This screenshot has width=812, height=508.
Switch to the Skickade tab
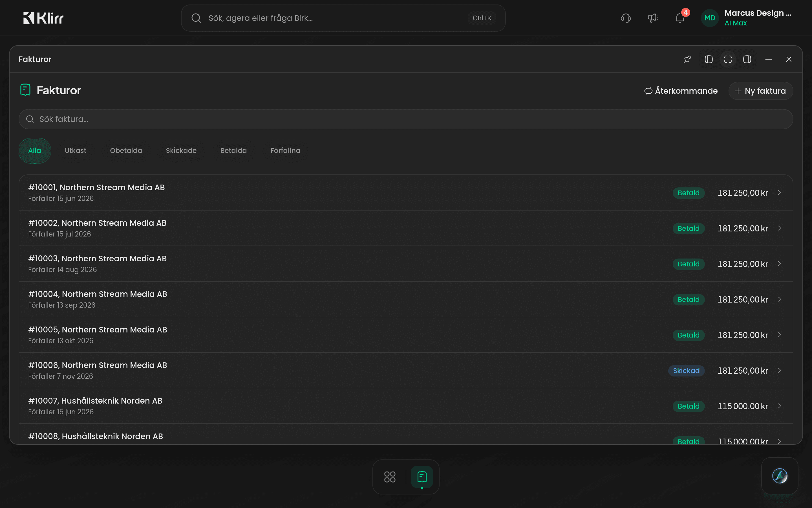181,150
